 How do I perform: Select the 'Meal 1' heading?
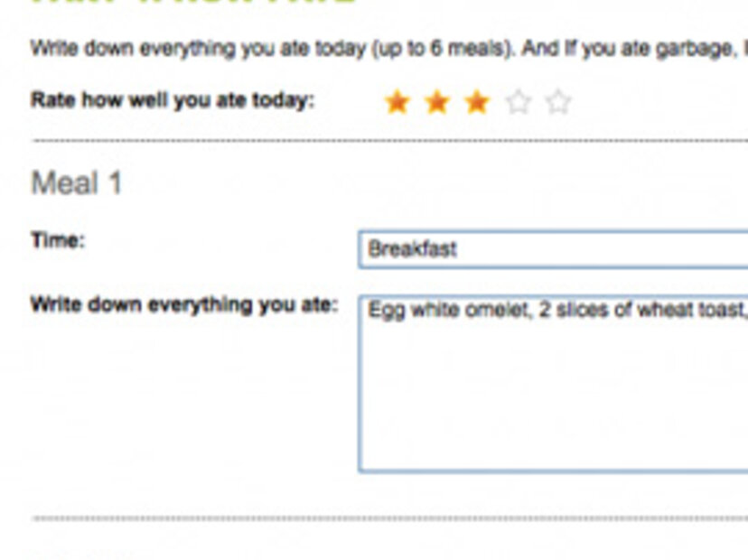pyautogui.click(x=77, y=184)
